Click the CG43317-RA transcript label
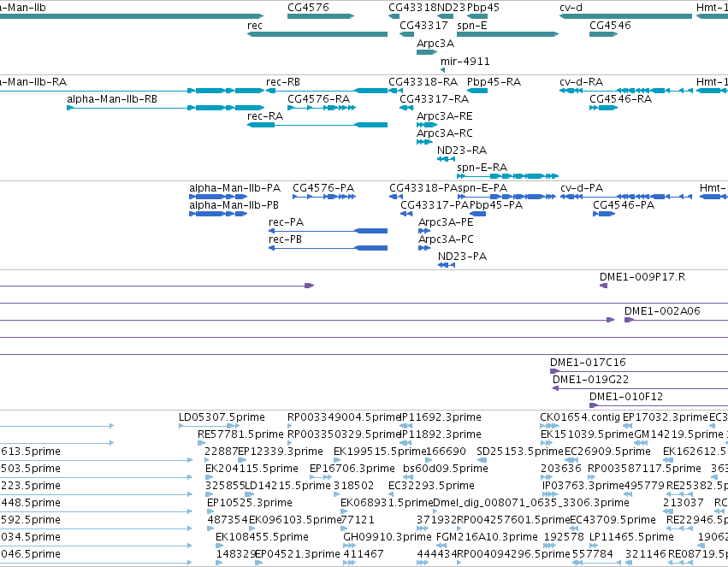 pos(434,99)
